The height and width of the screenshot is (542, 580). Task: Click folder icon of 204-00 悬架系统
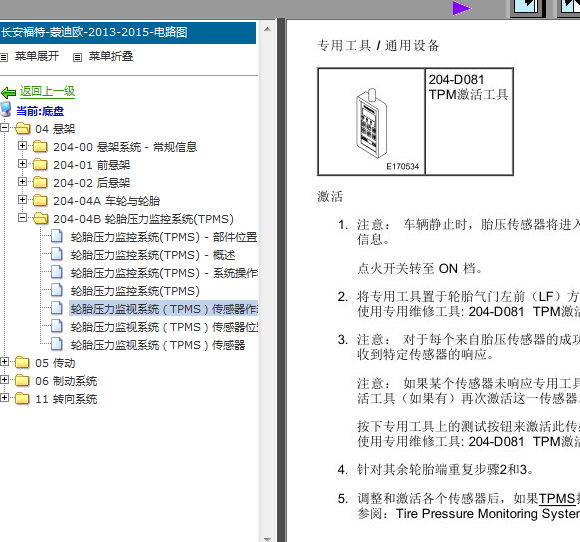click(40, 147)
